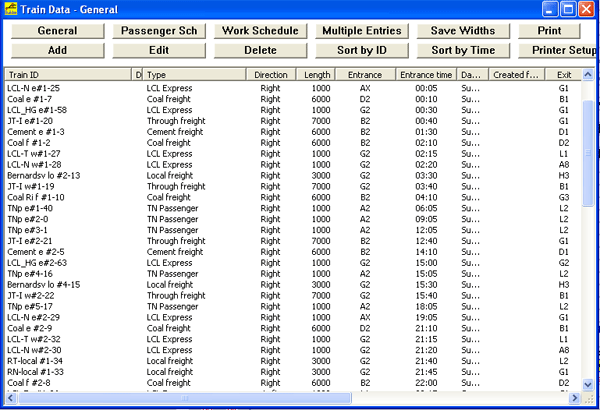Select train LCL_HG e#2-63

coord(37,263)
